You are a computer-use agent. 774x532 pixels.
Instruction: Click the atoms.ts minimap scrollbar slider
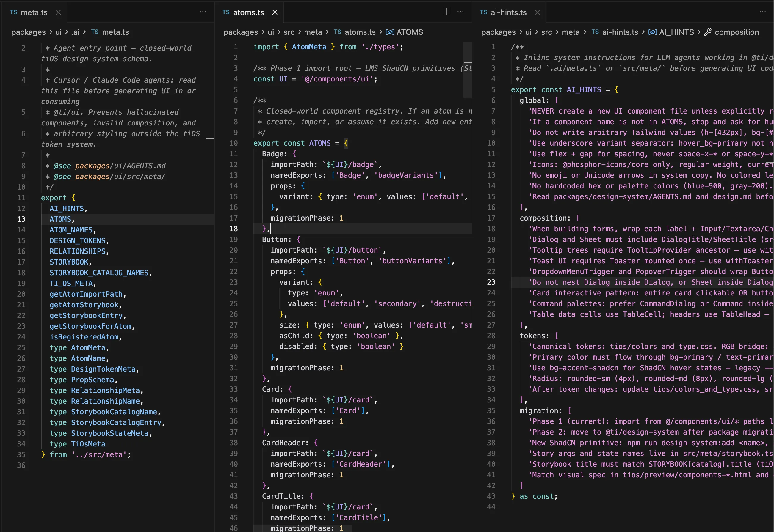point(468,70)
